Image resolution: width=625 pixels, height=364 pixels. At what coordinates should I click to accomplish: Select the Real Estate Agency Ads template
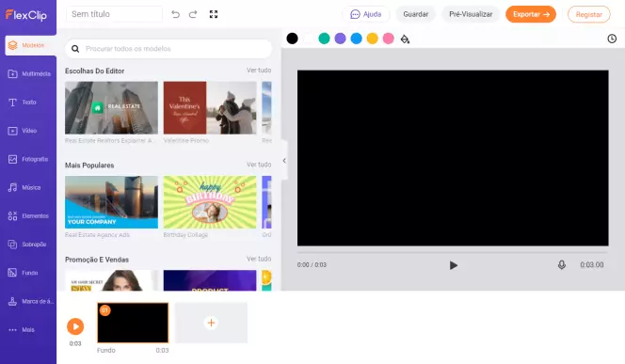pos(111,202)
